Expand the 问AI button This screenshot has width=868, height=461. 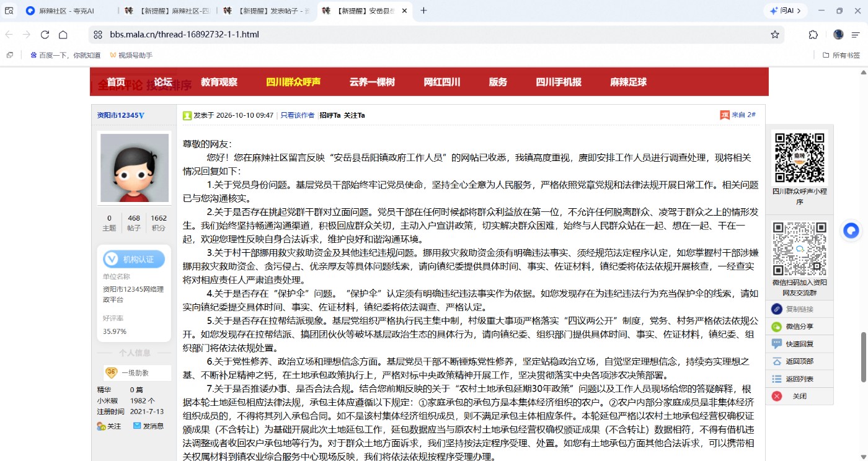786,11
